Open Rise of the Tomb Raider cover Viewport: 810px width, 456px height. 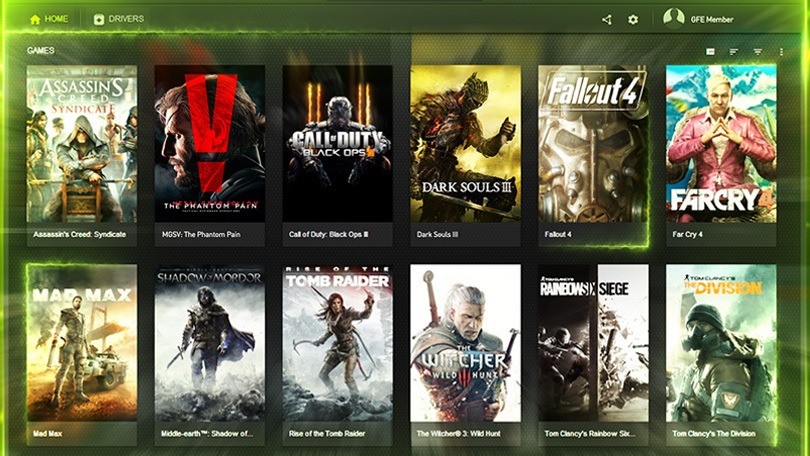(x=338, y=340)
